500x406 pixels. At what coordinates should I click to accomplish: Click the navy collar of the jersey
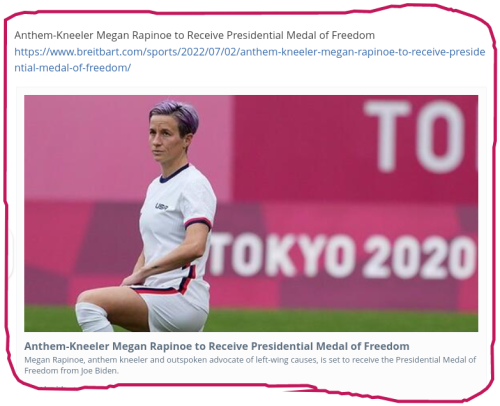point(173,174)
